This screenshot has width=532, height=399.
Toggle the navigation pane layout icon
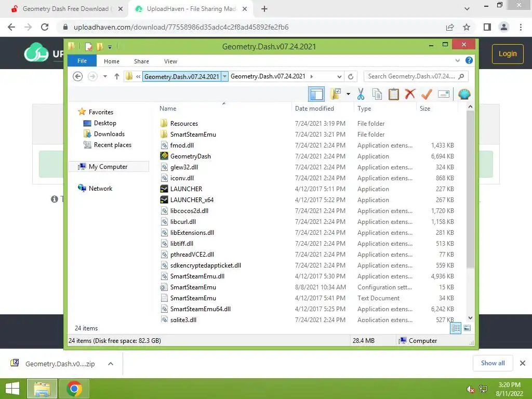[x=316, y=94]
